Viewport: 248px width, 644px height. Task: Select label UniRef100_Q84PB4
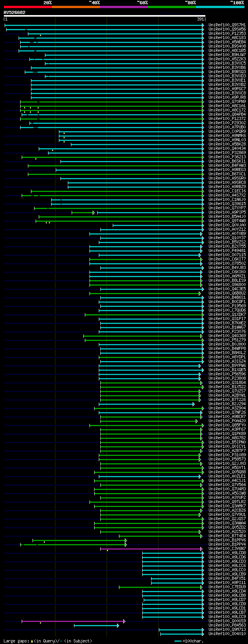click(x=227, y=114)
